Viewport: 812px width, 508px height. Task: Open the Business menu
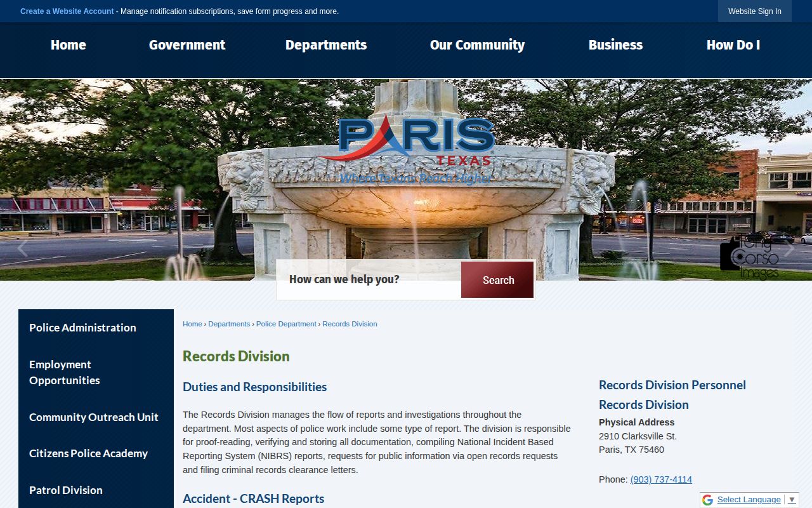point(615,45)
